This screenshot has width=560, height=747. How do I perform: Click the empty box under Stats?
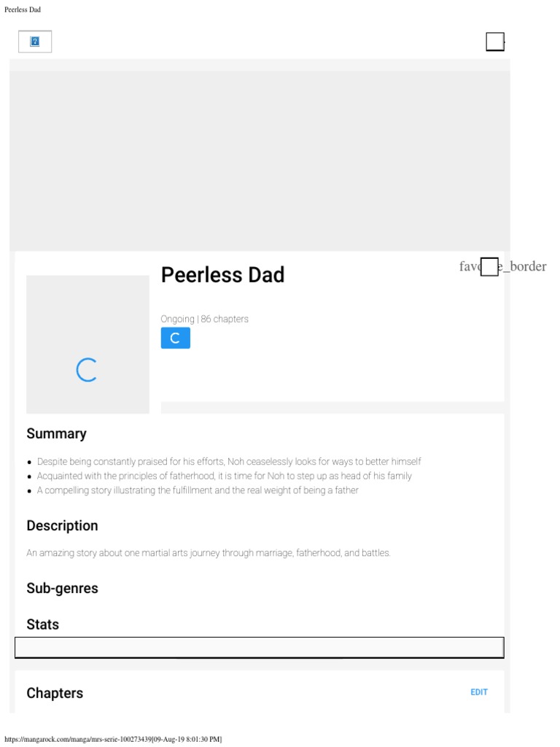[x=259, y=647]
